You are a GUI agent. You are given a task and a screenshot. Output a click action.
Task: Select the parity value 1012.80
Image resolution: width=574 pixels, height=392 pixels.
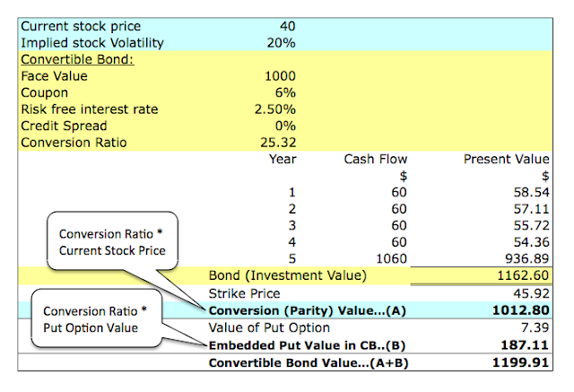pos(520,310)
